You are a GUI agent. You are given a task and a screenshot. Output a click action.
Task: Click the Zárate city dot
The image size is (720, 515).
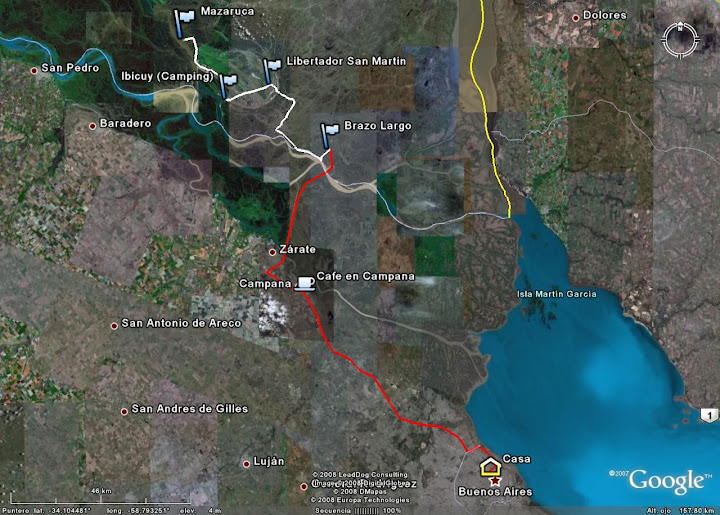coord(272,252)
